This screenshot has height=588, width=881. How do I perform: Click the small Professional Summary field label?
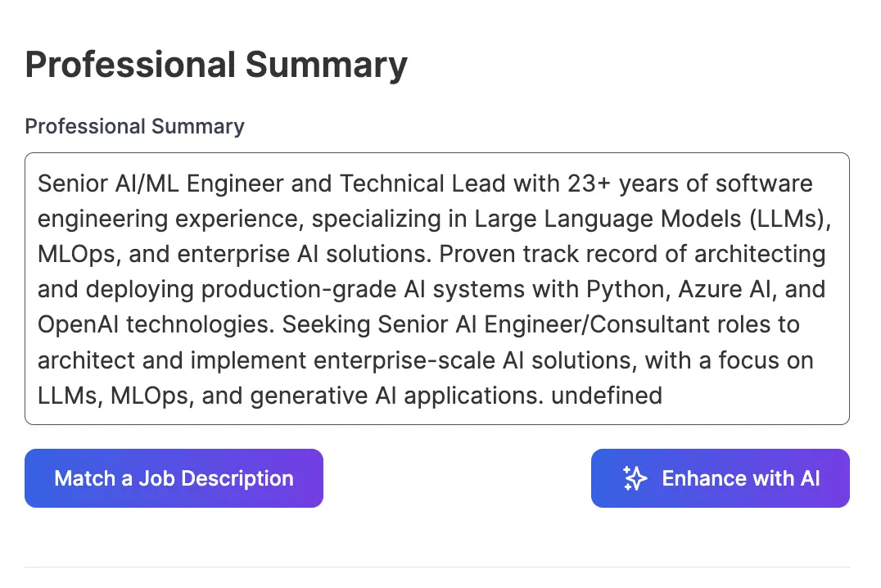coord(134,126)
